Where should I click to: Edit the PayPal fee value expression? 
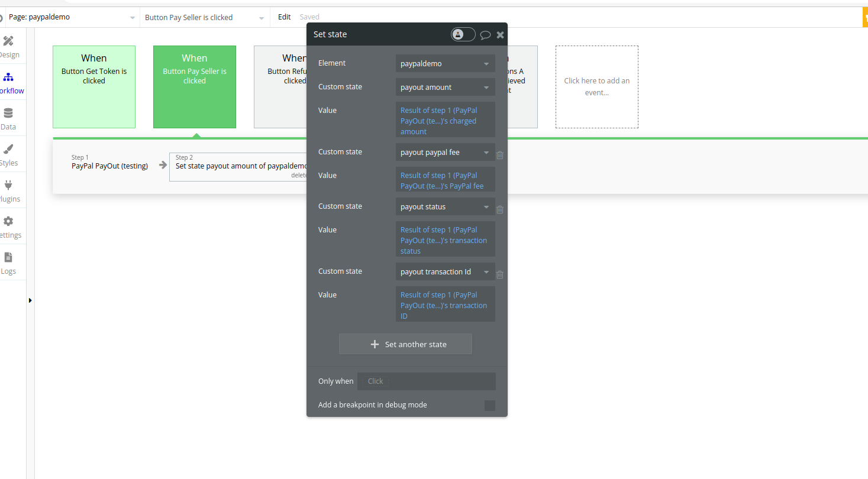click(x=446, y=180)
